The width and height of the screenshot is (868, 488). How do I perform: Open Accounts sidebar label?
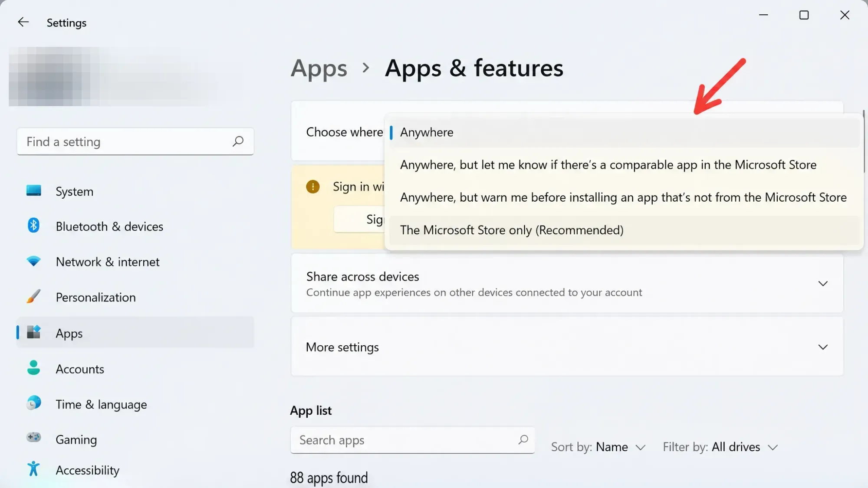[x=80, y=369]
